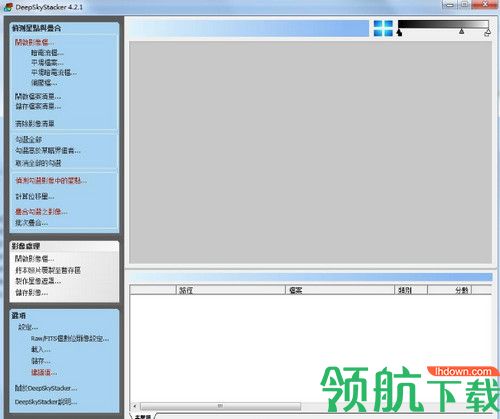Check images above a threshold (勾選高於某臨界值者...)
The width and height of the screenshot is (500, 419).
point(48,151)
